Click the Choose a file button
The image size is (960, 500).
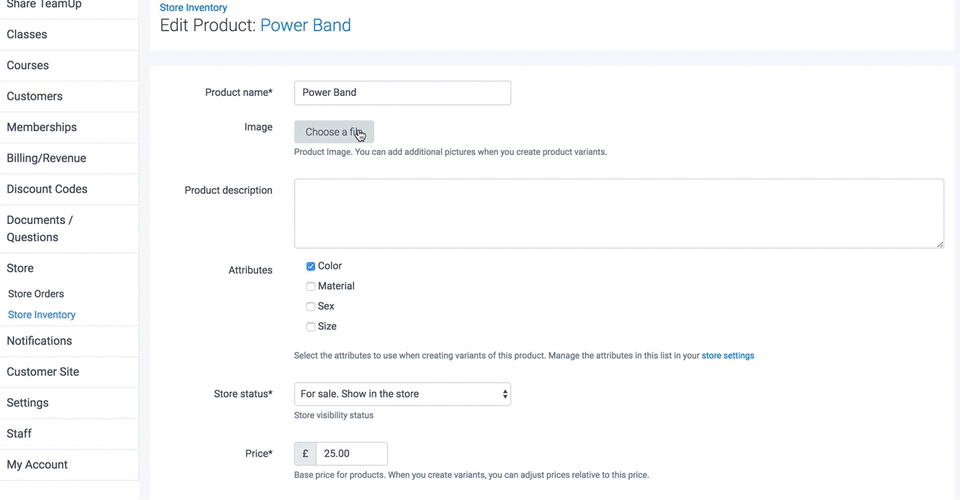point(334,132)
